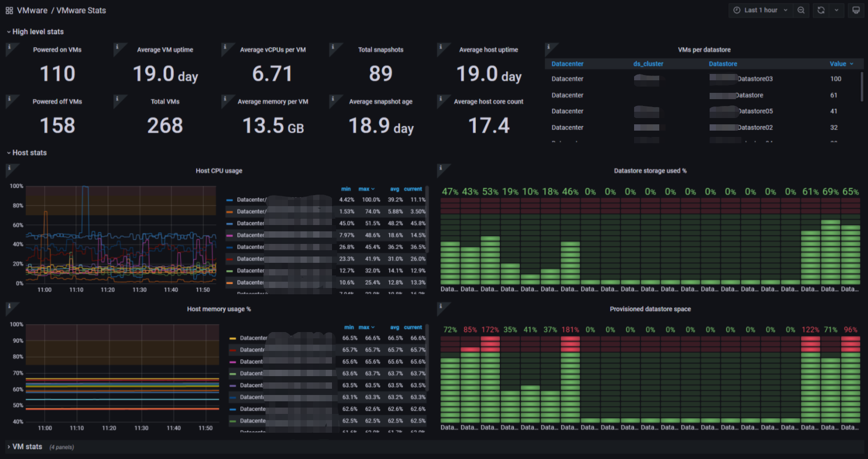
Task: Expand the VM stats row
Action: pyautogui.click(x=25, y=447)
